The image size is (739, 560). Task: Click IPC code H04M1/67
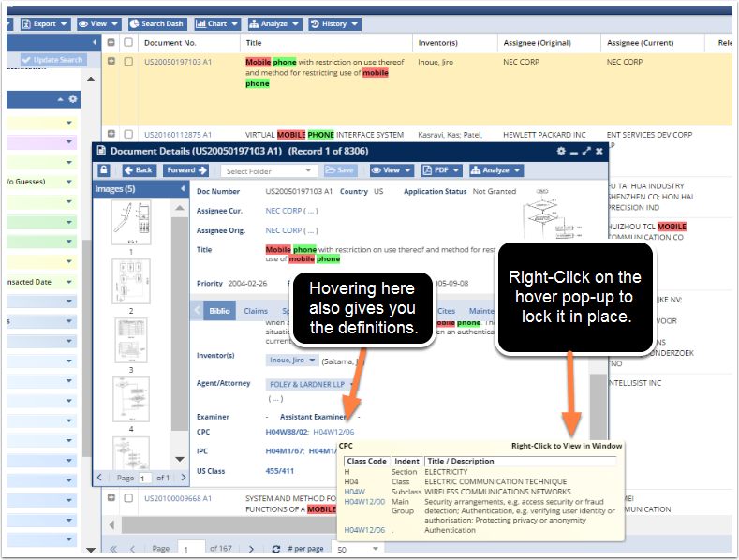tap(285, 451)
